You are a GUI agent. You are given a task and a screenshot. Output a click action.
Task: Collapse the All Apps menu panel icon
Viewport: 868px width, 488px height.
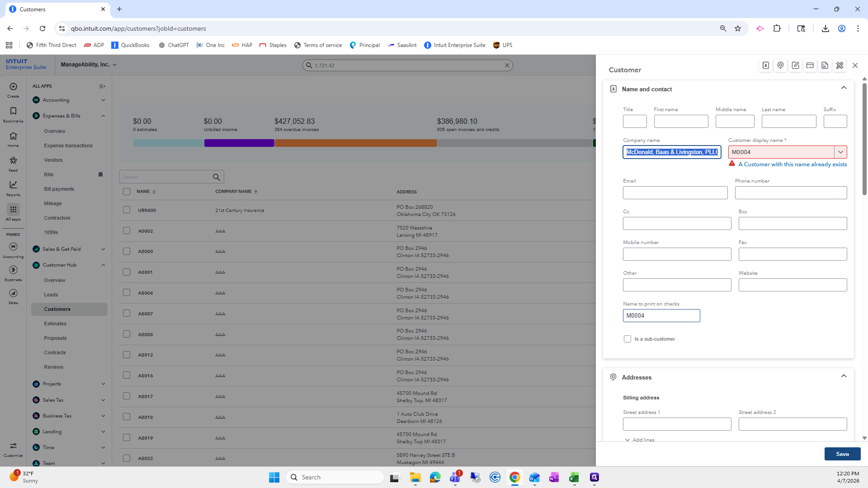102,86
